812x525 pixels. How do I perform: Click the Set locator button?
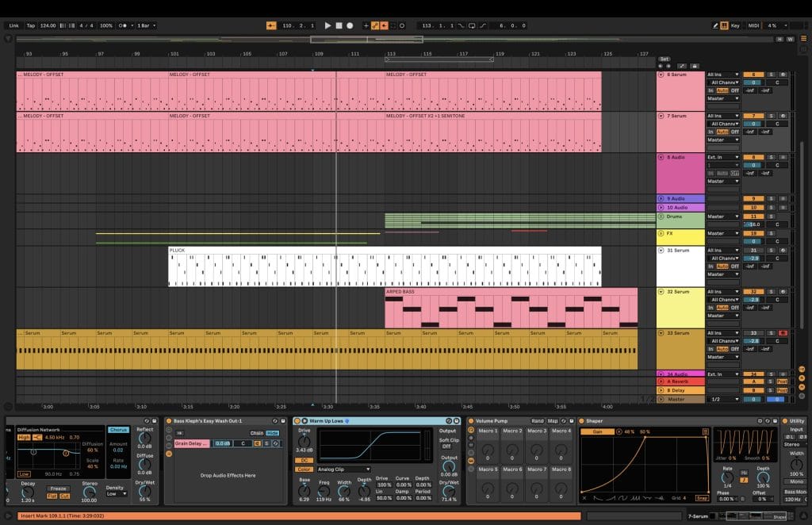(665, 59)
